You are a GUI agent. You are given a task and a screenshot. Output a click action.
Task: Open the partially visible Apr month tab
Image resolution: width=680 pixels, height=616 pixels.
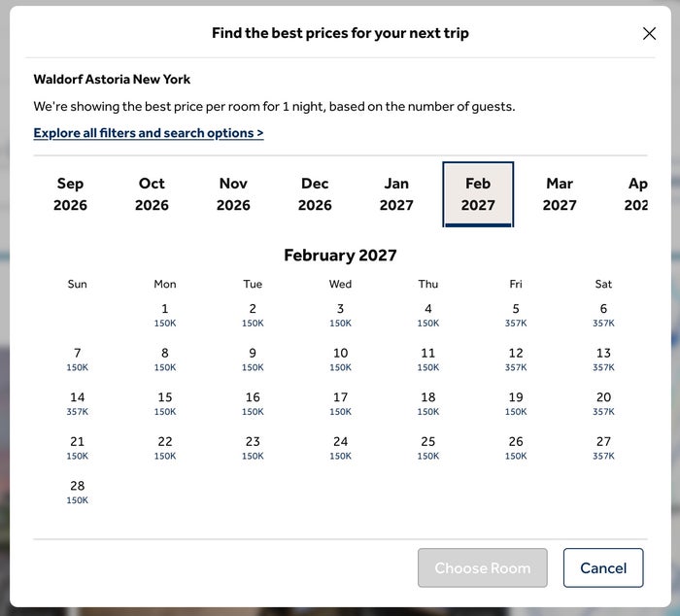635,194
